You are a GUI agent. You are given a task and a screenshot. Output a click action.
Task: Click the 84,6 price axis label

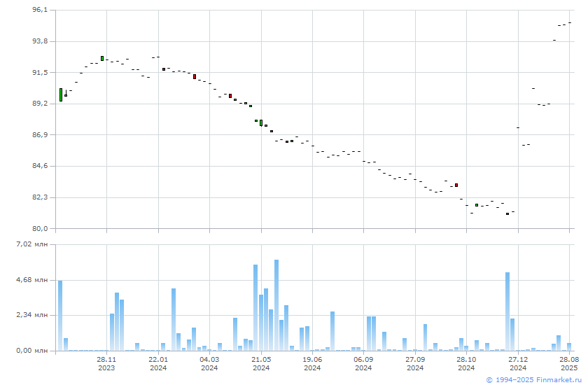pos(40,166)
